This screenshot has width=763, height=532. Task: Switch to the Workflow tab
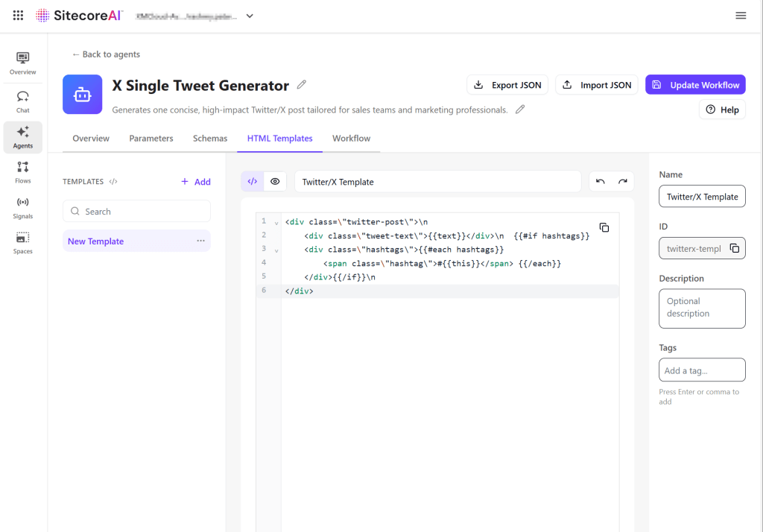click(x=351, y=139)
